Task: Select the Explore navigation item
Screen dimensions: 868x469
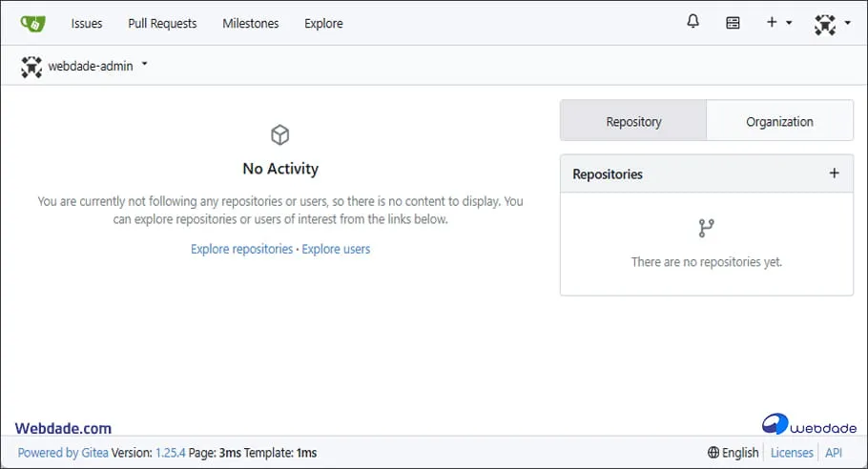Action: point(323,23)
